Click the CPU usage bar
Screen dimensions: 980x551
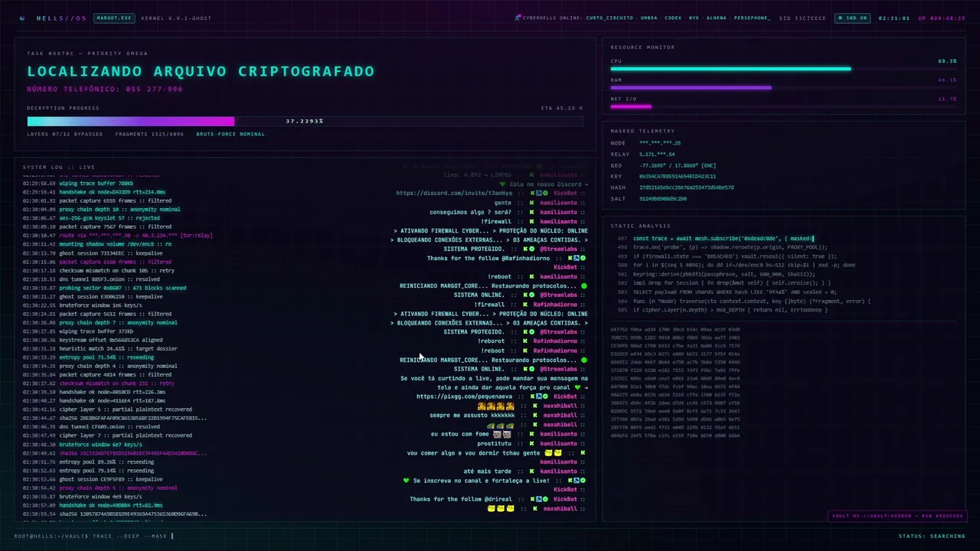(x=783, y=69)
